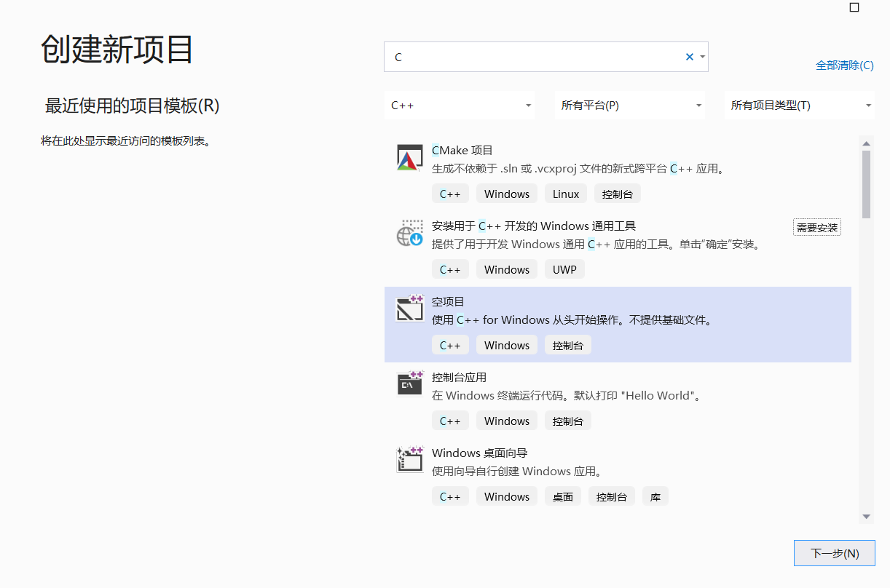Click the 库 tag
890x588 pixels.
click(655, 496)
